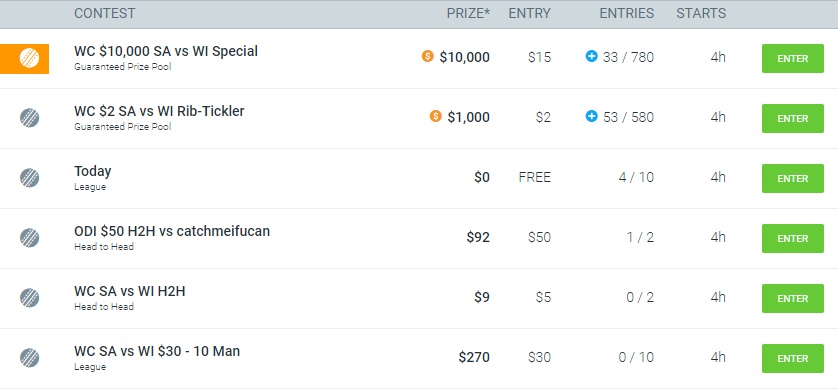Click cricket ball icon beside $30 10 Man contest
The height and width of the screenshot is (389, 838).
click(29, 357)
